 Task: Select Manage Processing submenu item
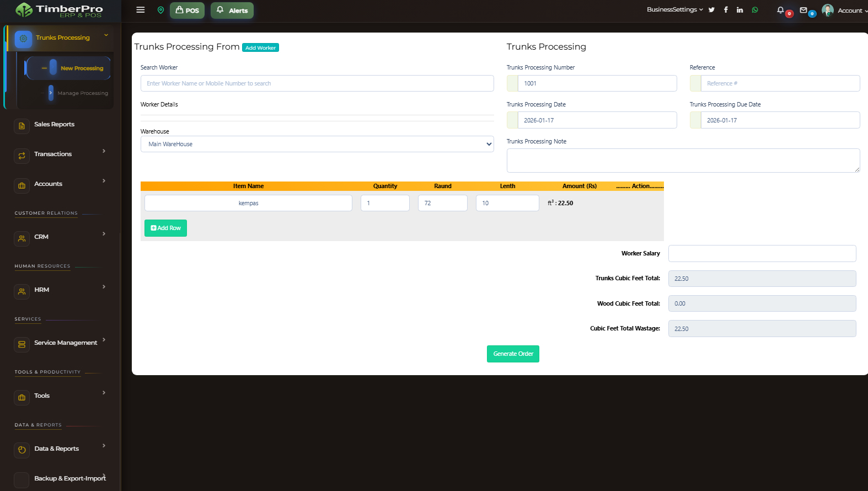(83, 93)
